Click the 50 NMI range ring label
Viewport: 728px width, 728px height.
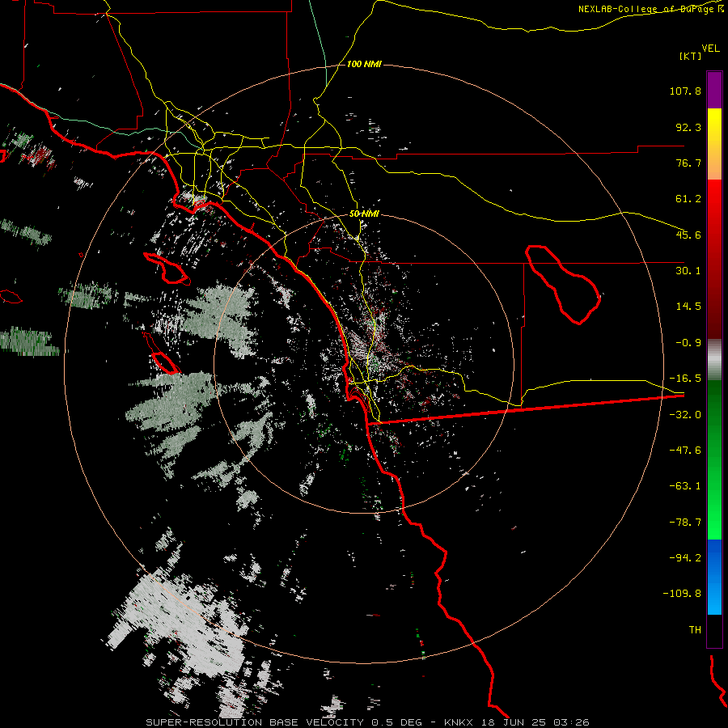[364, 214]
